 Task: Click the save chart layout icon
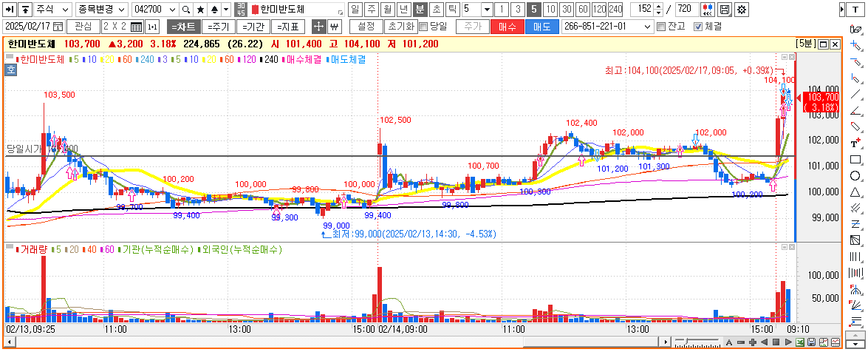(724, 10)
